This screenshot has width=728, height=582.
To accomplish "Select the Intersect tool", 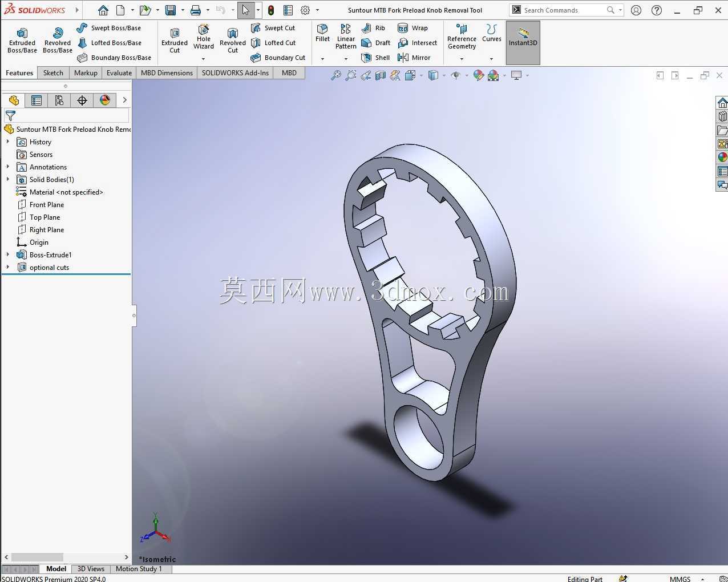I will 417,43.
